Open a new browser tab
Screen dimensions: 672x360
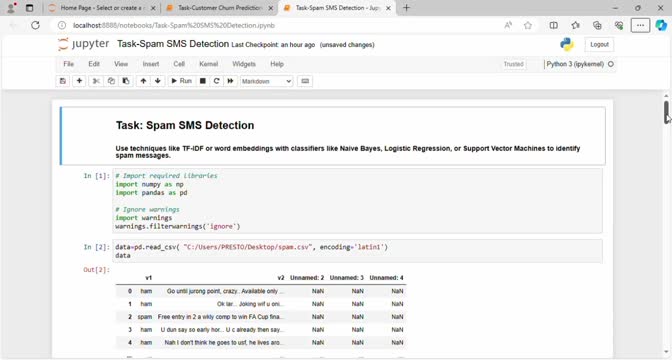click(x=406, y=8)
